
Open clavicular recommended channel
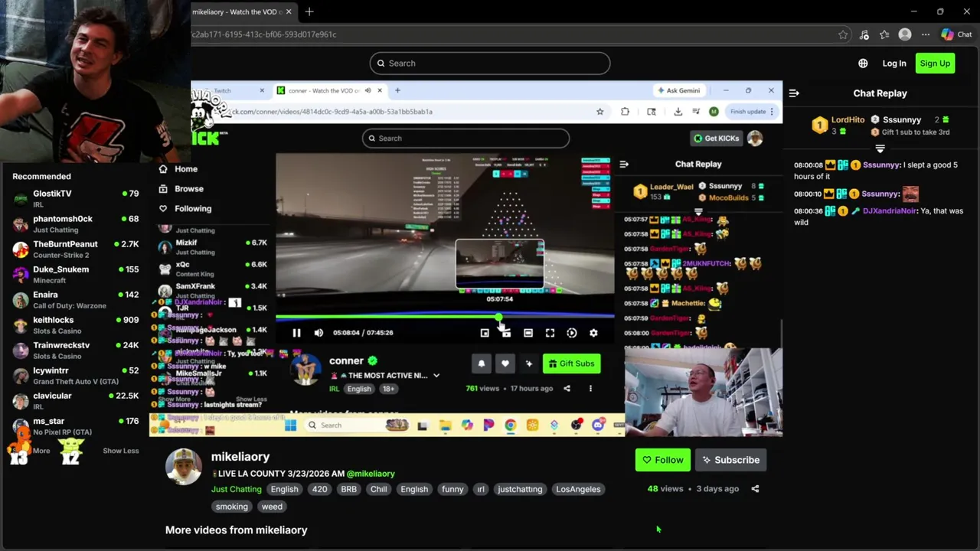click(x=75, y=400)
